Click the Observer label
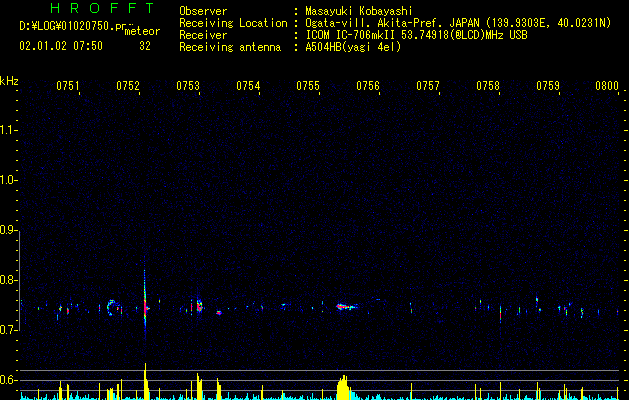 pos(203,11)
